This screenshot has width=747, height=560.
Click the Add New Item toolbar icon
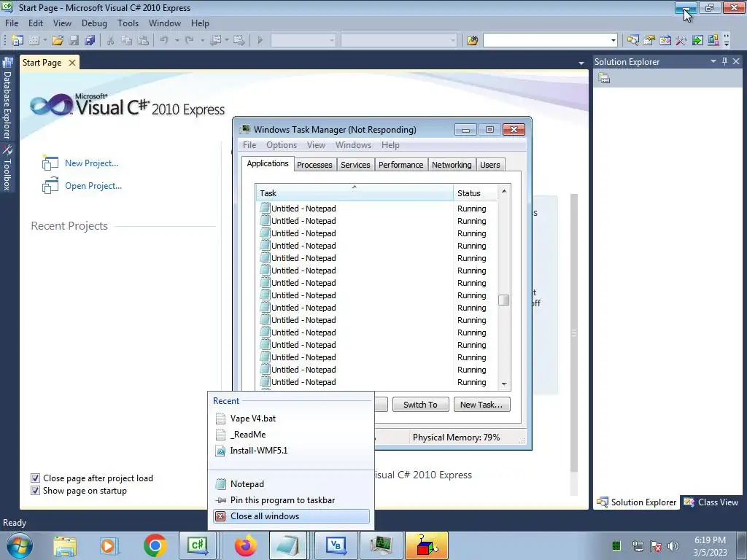click(34, 41)
